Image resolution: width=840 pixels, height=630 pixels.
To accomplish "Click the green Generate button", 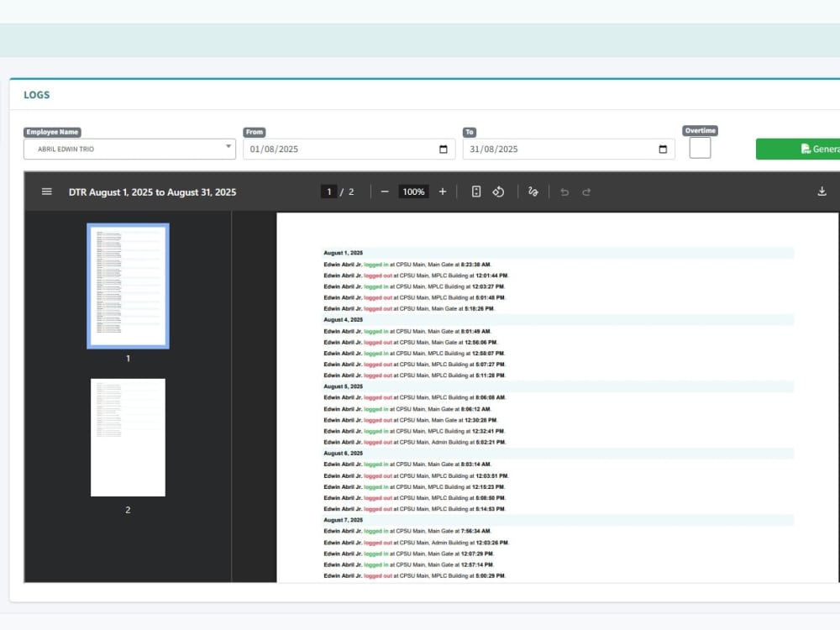I will point(798,149).
